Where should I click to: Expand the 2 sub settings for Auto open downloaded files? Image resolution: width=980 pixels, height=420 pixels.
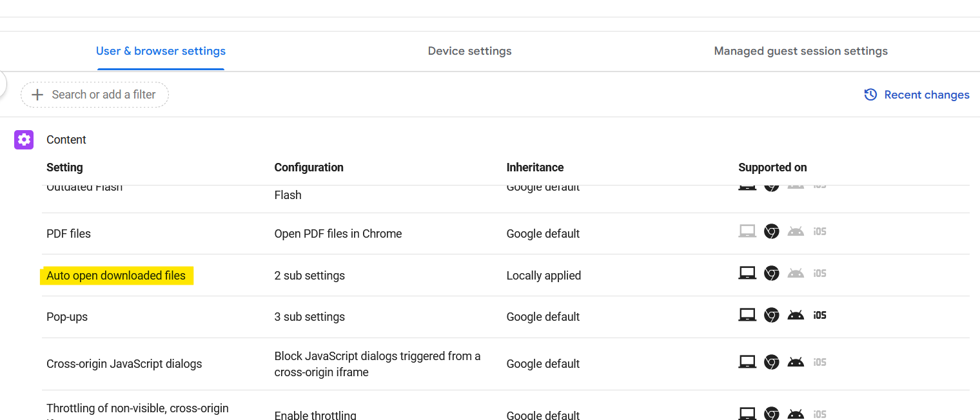(309, 275)
